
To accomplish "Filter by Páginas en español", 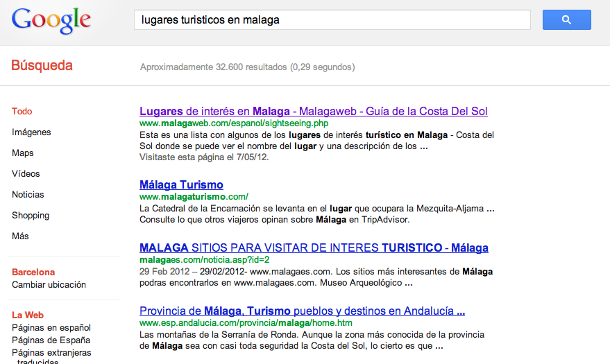I will tap(51, 328).
